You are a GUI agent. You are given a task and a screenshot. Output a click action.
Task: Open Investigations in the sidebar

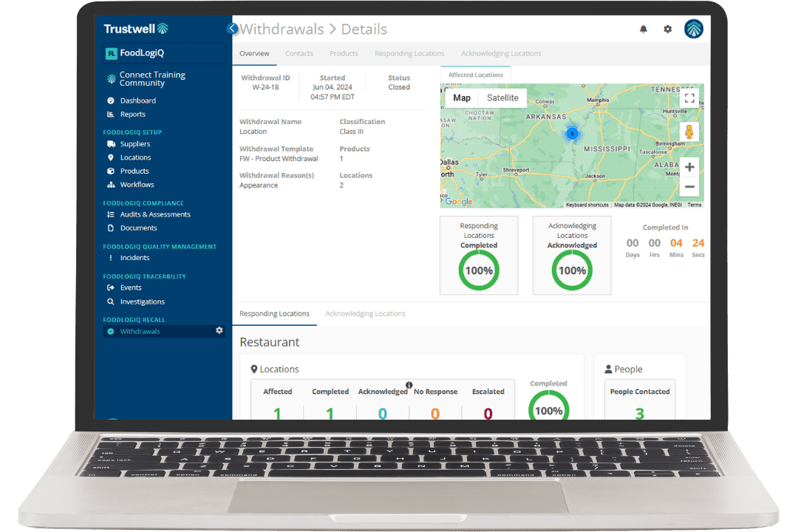pos(142,302)
